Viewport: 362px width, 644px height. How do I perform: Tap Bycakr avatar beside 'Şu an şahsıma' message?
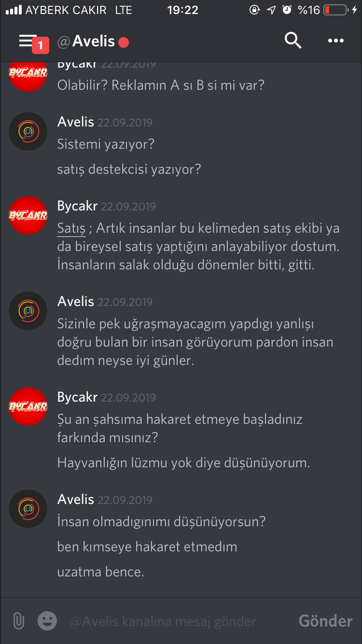(x=28, y=406)
